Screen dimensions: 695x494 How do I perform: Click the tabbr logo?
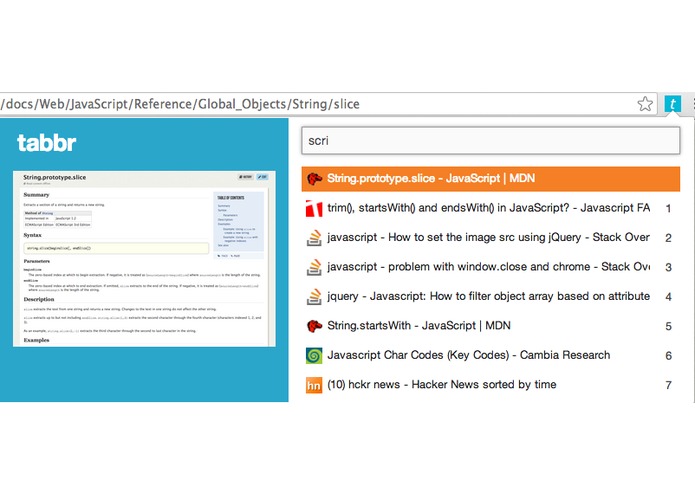[x=47, y=143]
